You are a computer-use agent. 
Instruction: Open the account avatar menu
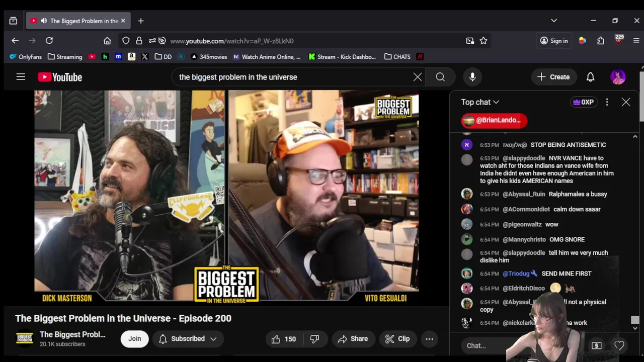point(618,77)
